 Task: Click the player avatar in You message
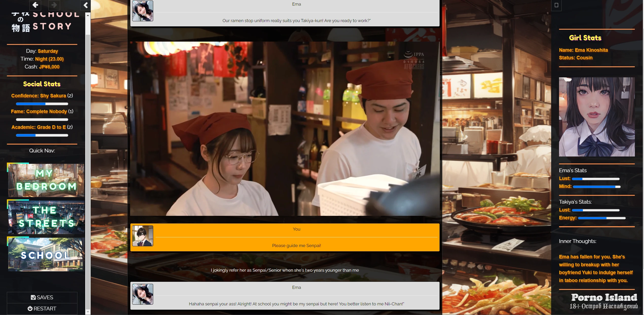[x=143, y=236]
